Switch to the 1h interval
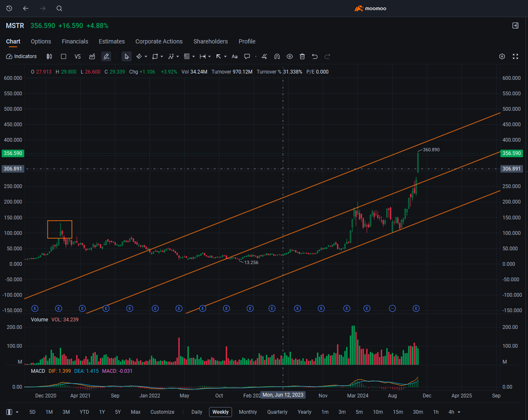Image resolution: width=528 pixels, height=420 pixels. pos(436,412)
